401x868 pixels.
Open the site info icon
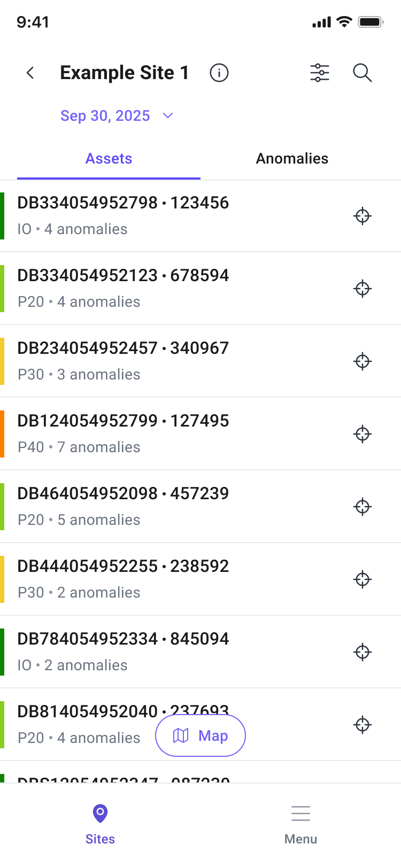click(219, 73)
